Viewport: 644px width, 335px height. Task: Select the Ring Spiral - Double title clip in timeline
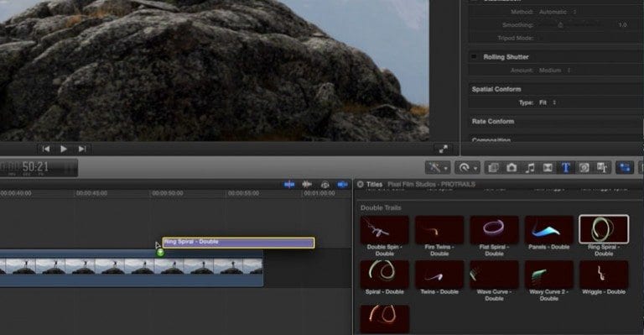click(239, 243)
